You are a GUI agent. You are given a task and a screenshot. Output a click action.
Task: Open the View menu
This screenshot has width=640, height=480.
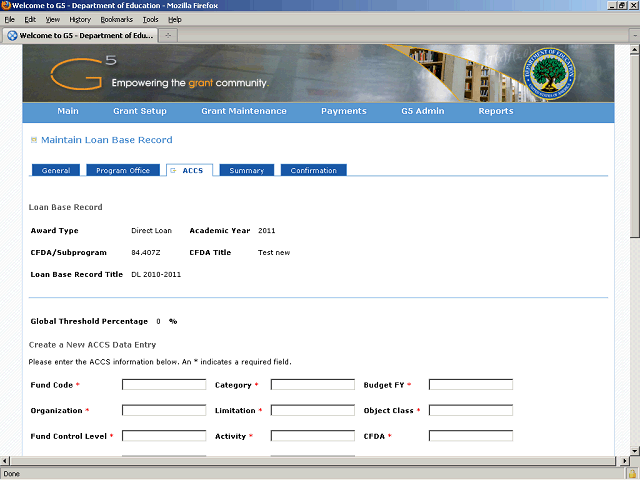pos(53,19)
